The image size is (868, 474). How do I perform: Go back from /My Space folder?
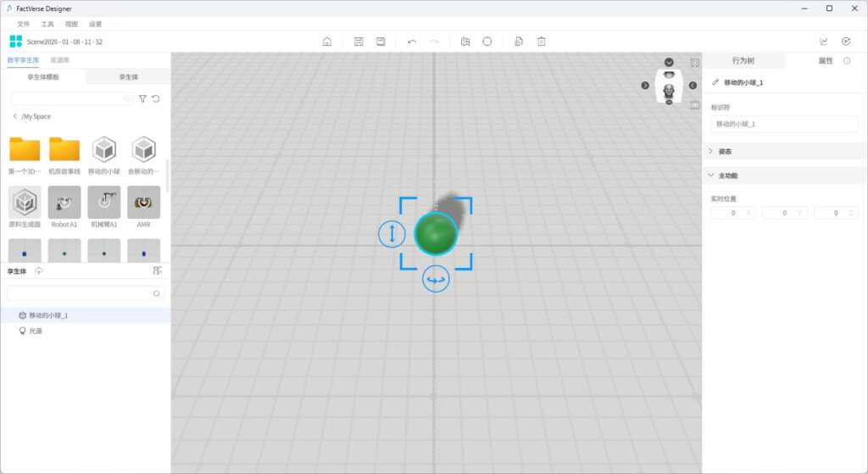coord(15,116)
